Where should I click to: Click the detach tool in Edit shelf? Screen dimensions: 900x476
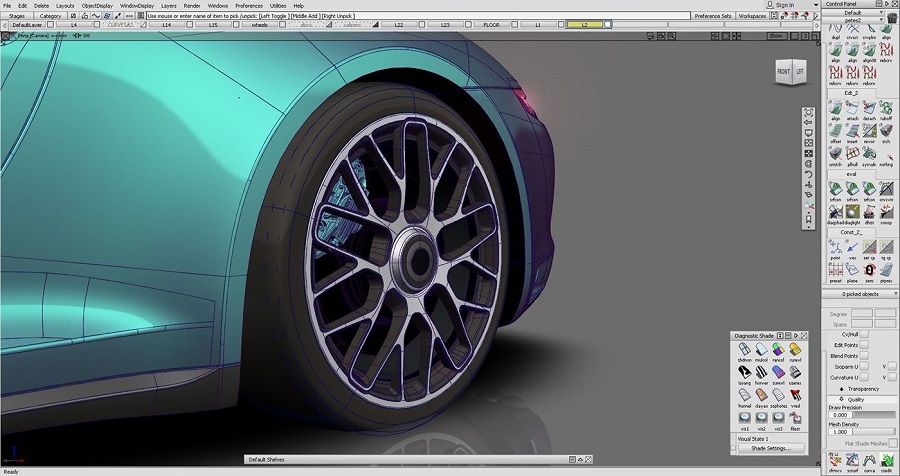coord(870,107)
